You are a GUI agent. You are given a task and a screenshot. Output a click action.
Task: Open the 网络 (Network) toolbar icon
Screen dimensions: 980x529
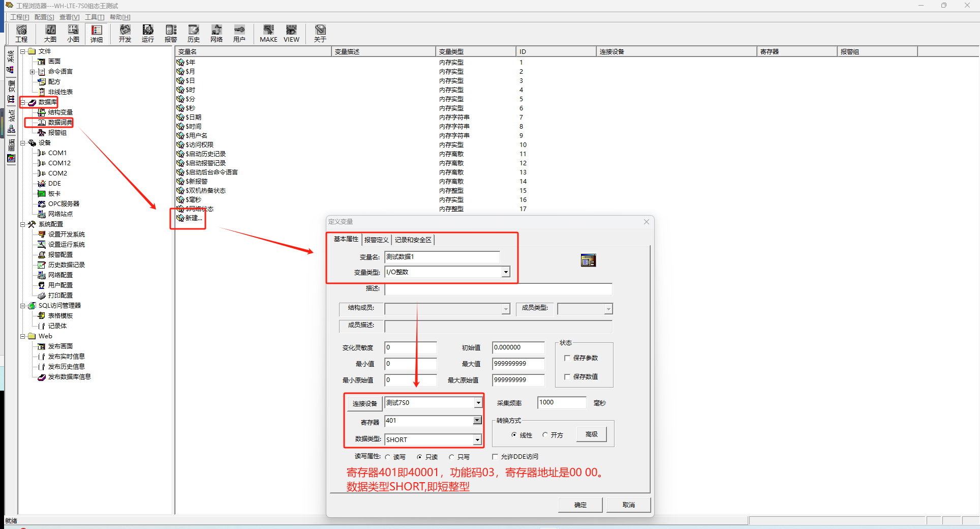click(217, 33)
